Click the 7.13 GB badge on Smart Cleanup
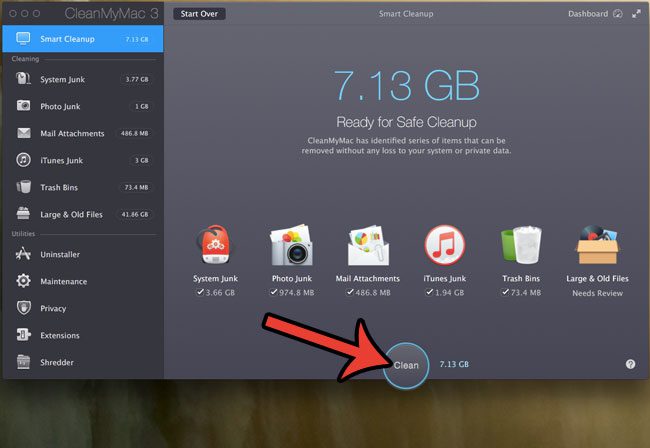 tap(137, 39)
